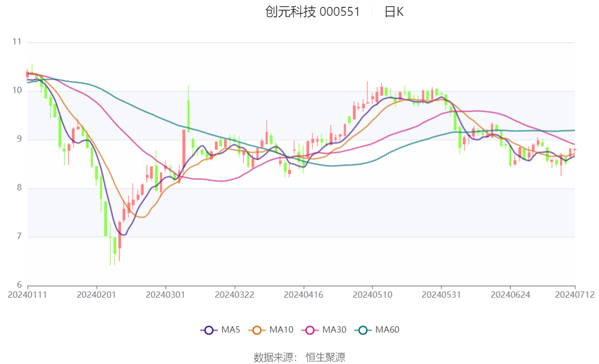Viewport: 599px width, 364px height.
Task: Click the price axis label 8
Action: coord(19,188)
